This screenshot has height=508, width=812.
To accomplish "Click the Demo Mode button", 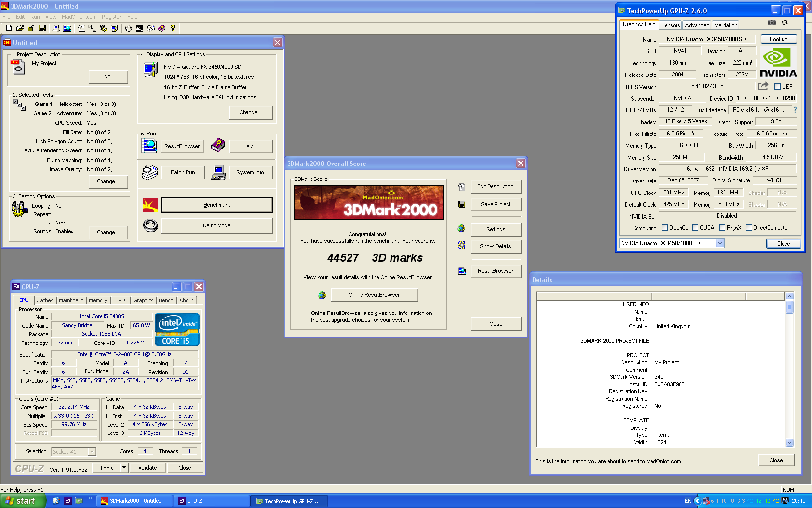I will [217, 225].
